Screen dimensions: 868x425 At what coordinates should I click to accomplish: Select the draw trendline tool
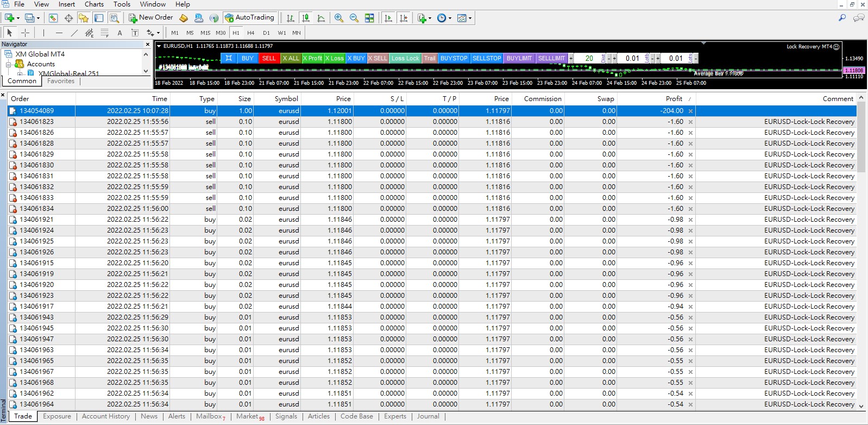tap(74, 33)
